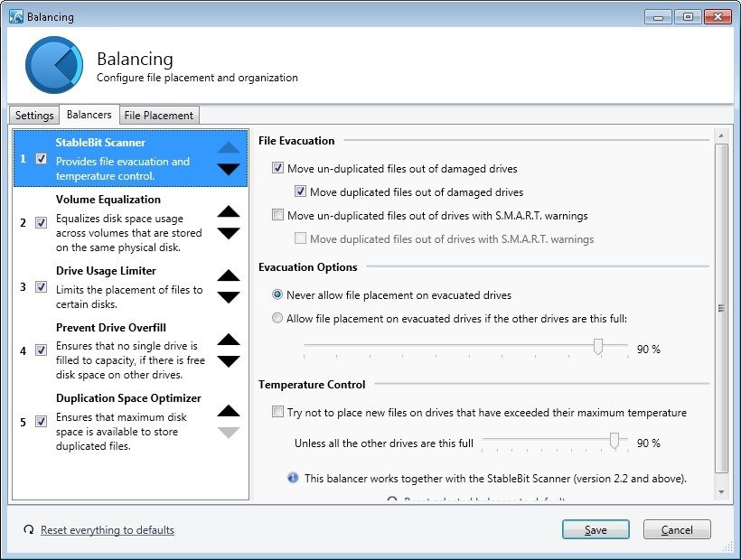Image resolution: width=741 pixels, height=560 pixels.
Task: Open the File Placement tab
Action: point(159,116)
